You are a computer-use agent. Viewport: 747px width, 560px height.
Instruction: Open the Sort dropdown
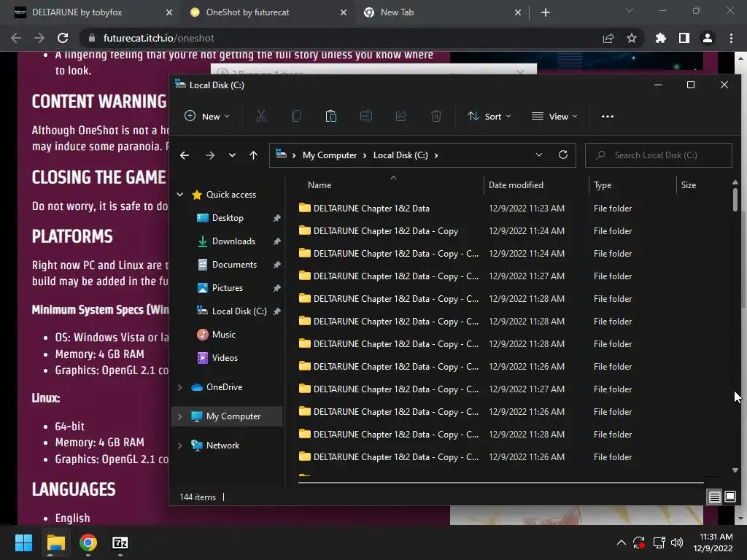489,116
